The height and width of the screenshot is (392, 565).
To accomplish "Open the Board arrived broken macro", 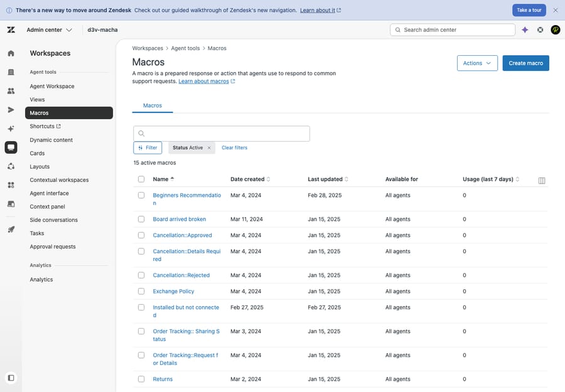I will 180,220.
